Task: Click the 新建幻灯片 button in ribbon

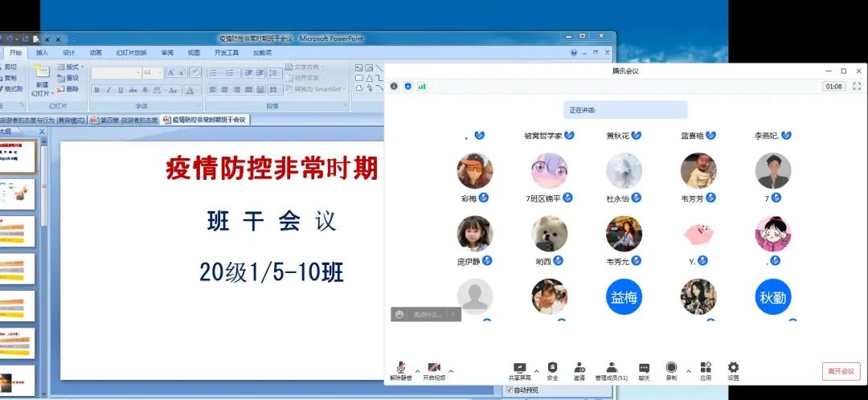Action: 40,80
